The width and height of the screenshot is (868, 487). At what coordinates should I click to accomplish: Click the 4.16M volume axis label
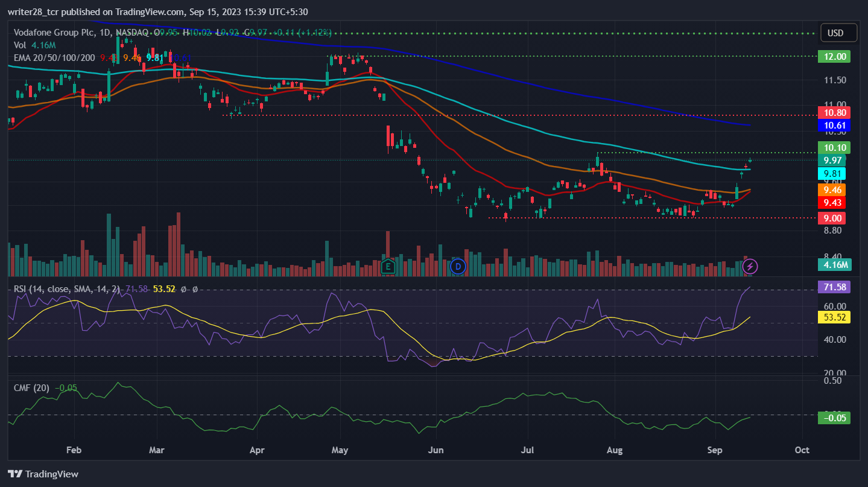coord(834,264)
